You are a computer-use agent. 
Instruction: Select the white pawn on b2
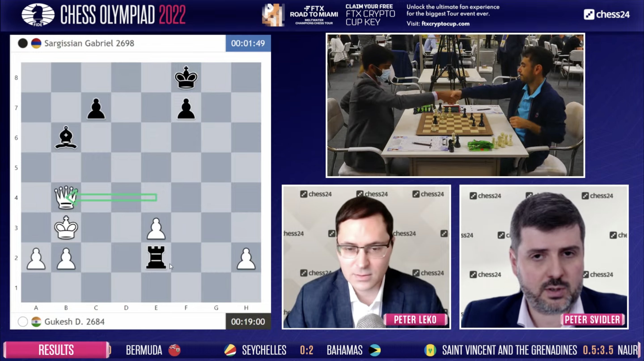[66, 259]
